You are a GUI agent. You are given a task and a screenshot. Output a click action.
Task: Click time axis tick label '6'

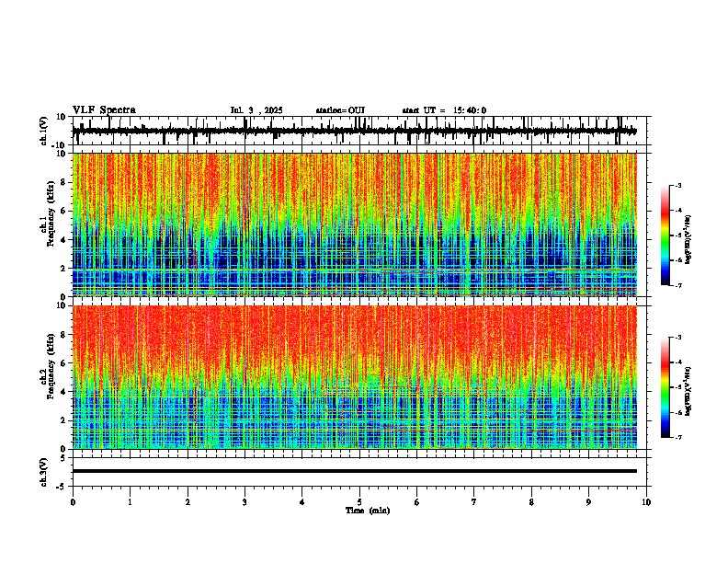(417, 502)
